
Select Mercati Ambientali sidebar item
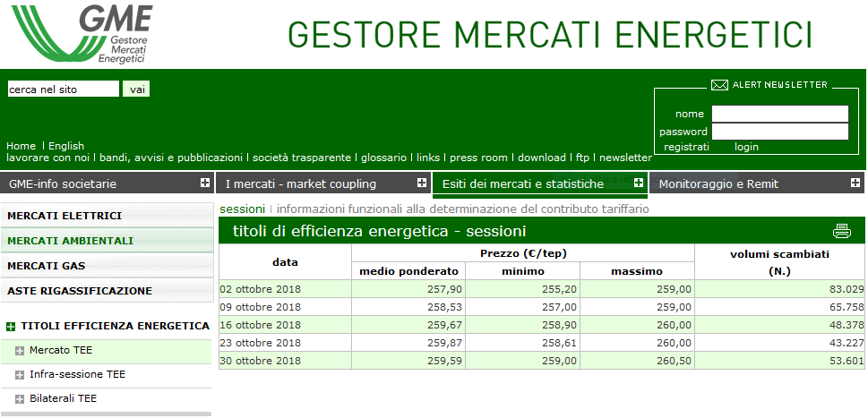(107, 241)
